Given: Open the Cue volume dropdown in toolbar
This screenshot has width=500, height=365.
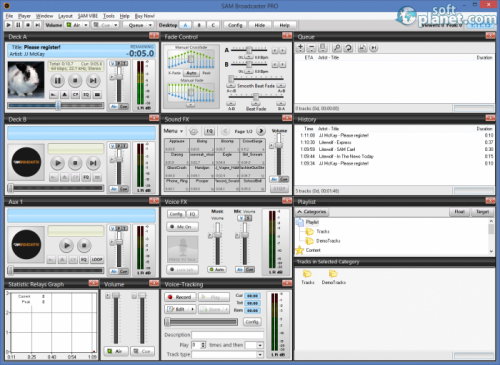Looking at the screenshot, I should pyautogui.click(x=116, y=25).
